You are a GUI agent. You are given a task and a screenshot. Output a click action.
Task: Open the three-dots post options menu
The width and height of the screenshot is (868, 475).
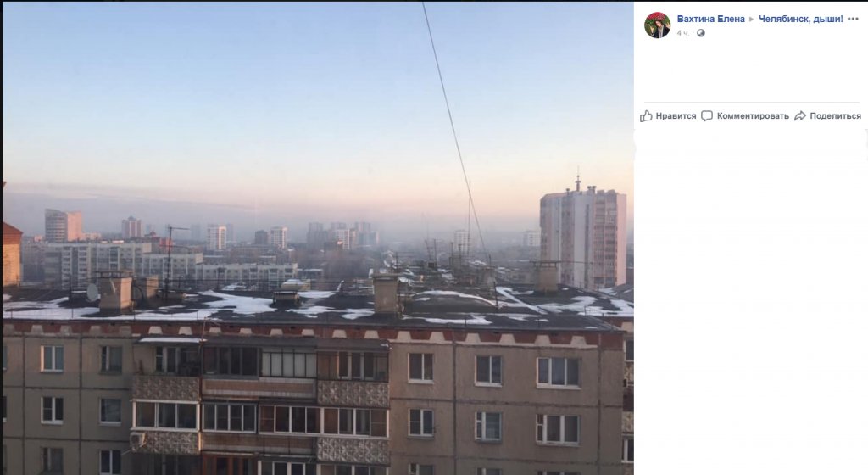853,19
